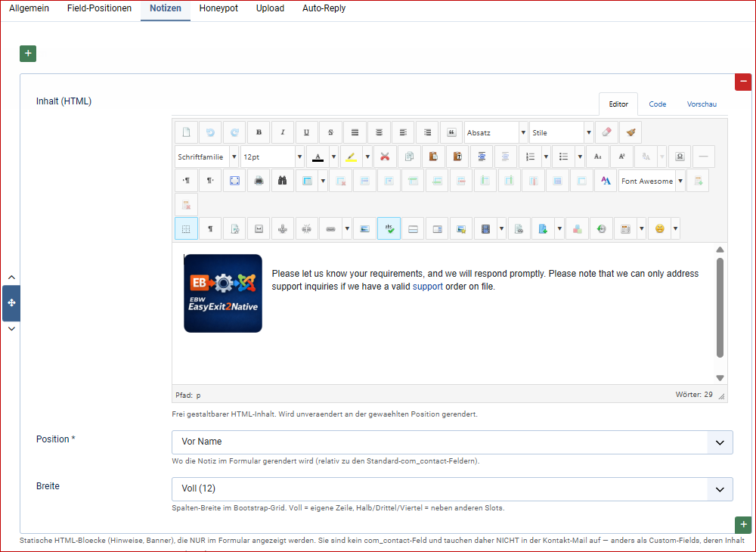Open the Absatz format dropdown

(496, 132)
